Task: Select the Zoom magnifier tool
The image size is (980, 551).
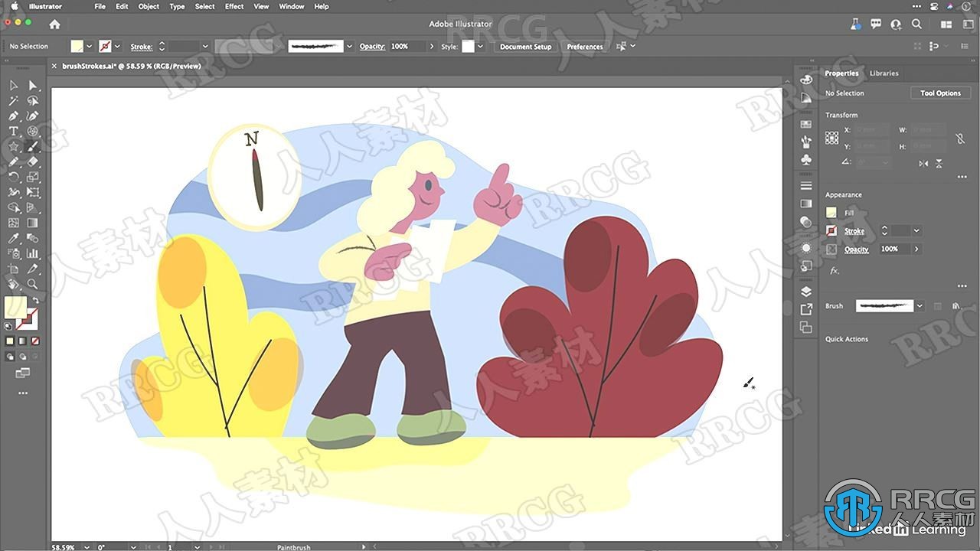Action: pyautogui.click(x=33, y=285)
